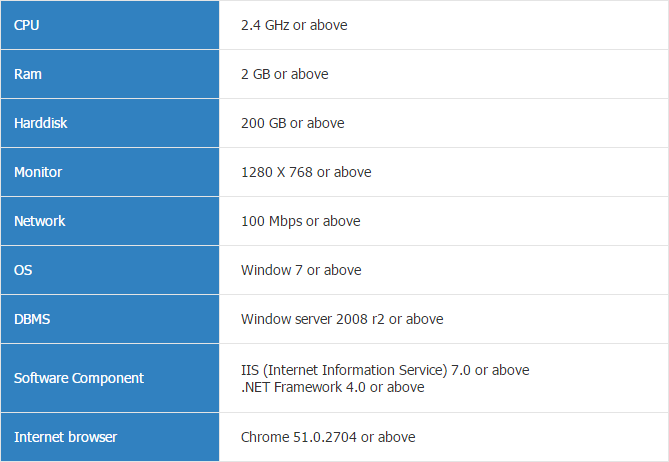Select the 1280 X 768 resolution text
This screenshot has height=462, width=669.
click(x=277, y=172)
